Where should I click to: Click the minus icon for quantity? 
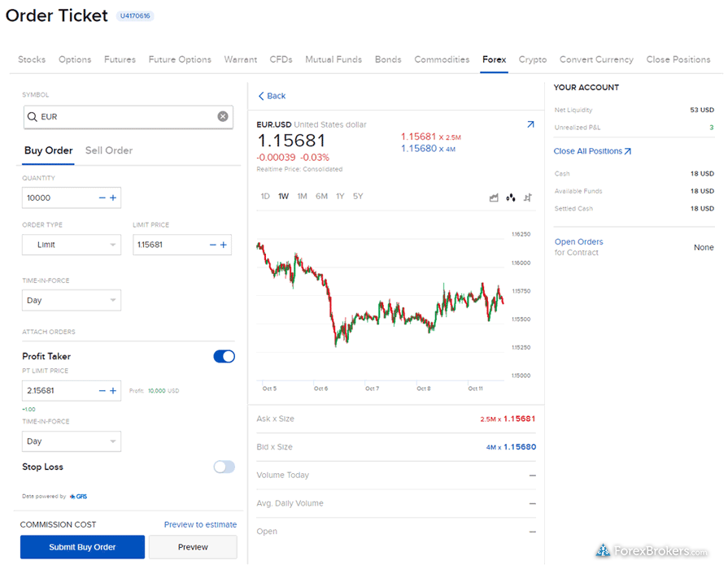[x=102, y=198]
